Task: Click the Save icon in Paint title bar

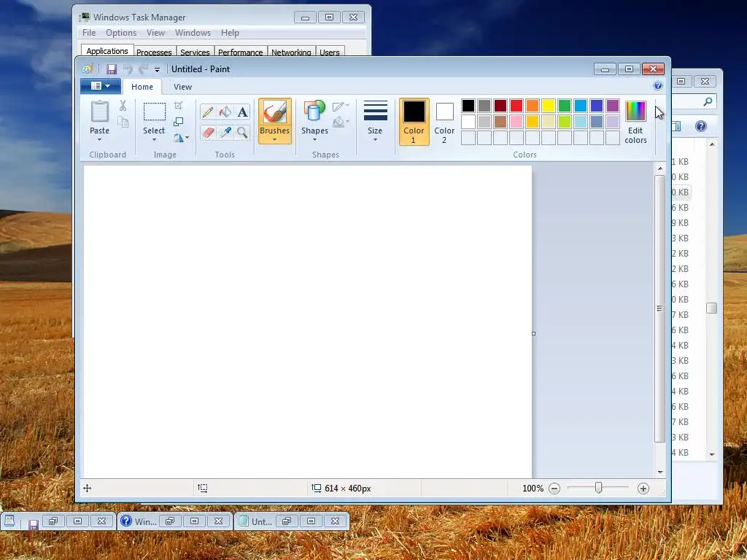Action: click(112, 69)
